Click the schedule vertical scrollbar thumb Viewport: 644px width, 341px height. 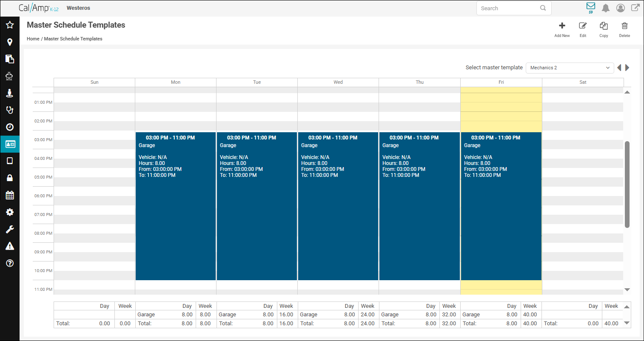pyautogui.click(x=627, y=184)
